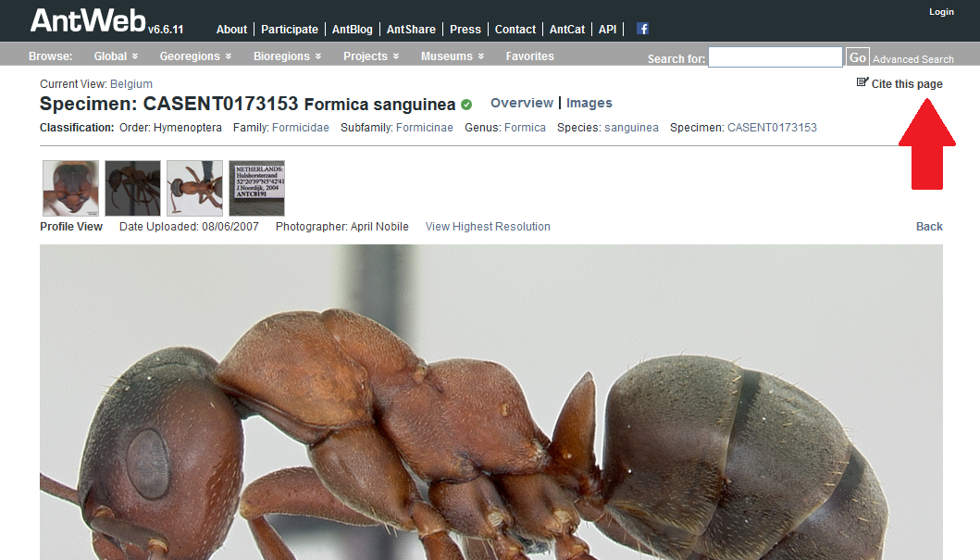Click the AntWeb logo
980x560 pixels.
coord(88,21)
